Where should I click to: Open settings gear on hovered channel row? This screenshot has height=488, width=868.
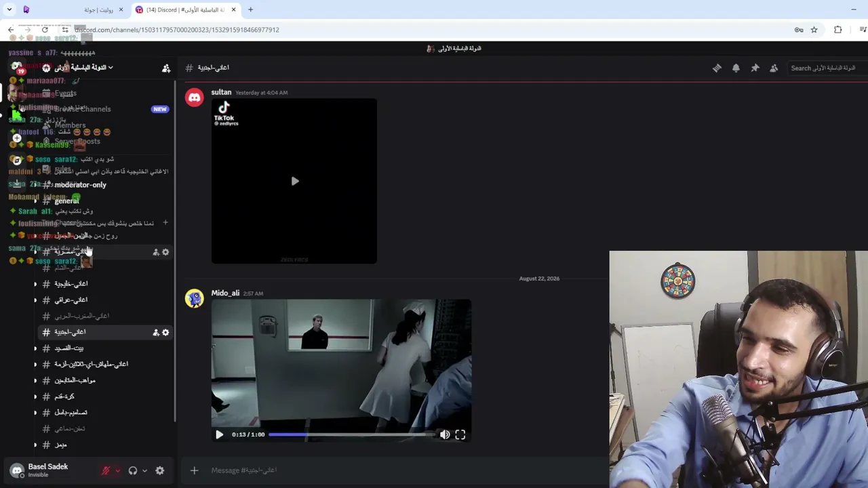click(165, 252)
